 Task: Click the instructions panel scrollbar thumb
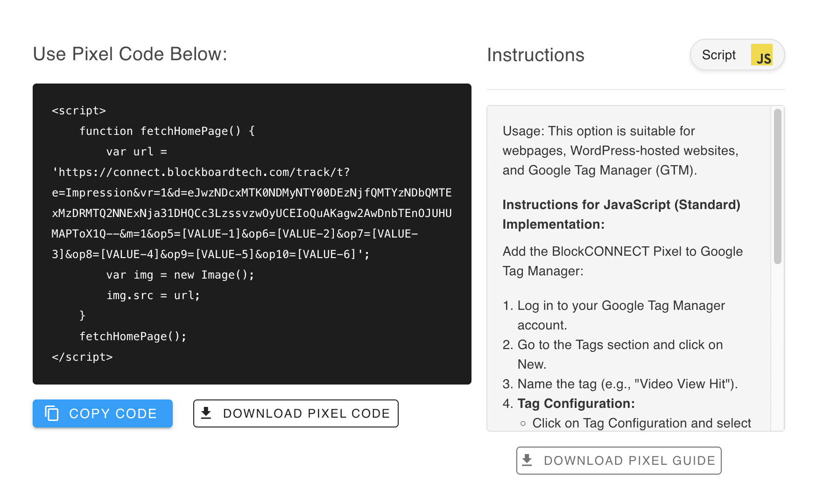pos(777,187)
